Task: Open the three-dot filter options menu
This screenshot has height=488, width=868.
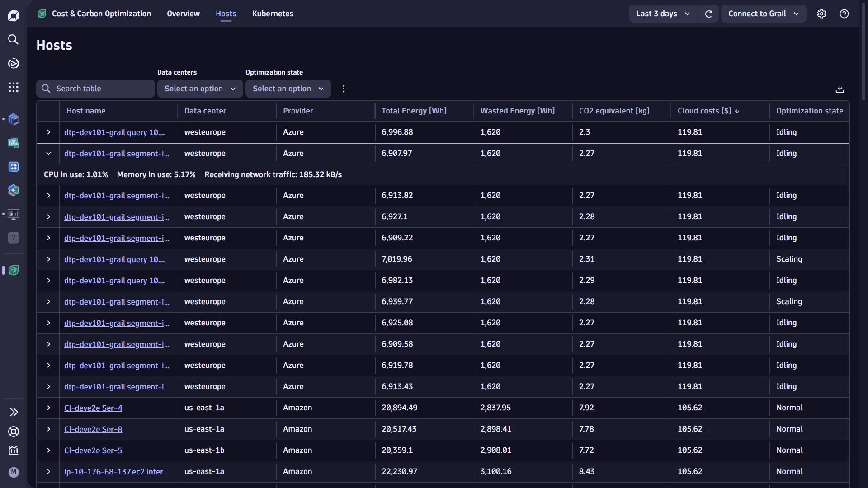Action: point(344,89)
